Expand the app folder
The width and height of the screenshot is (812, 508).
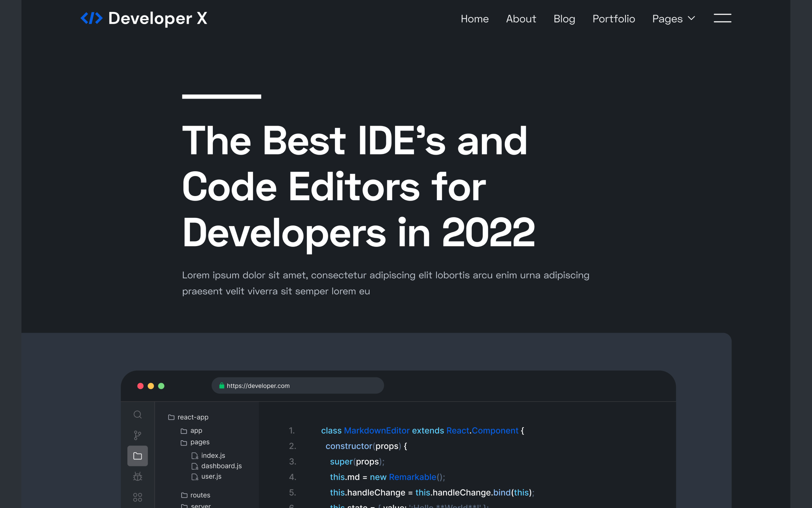tap(191, 430)
